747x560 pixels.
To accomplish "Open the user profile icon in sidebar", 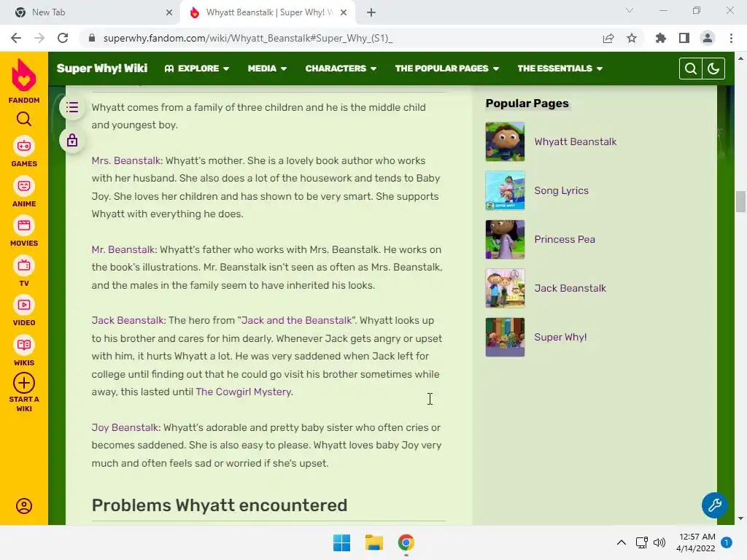I will point(24,506).
